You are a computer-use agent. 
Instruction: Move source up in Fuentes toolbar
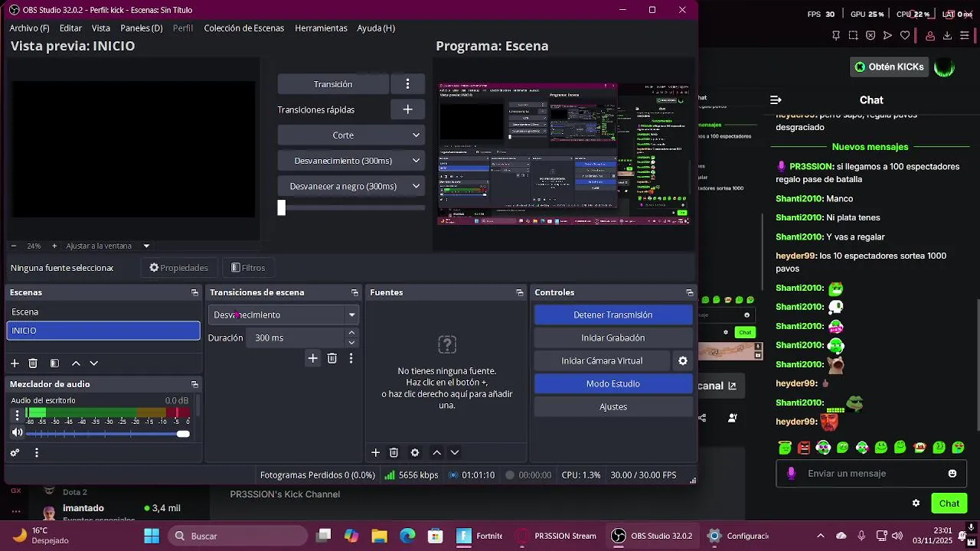coord(436,453)
